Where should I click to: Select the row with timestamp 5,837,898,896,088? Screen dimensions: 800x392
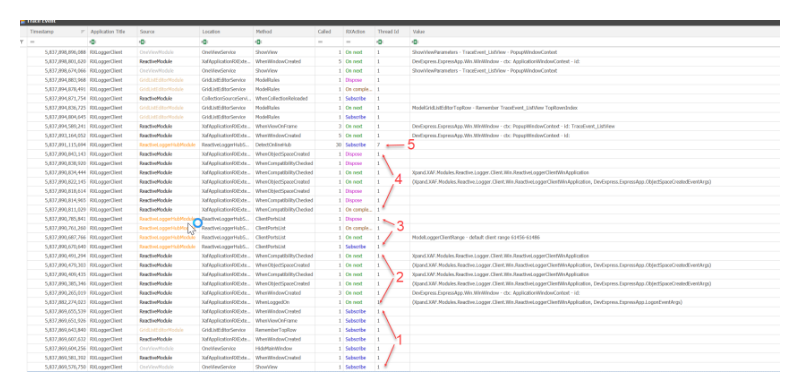[x=403, y=52]
